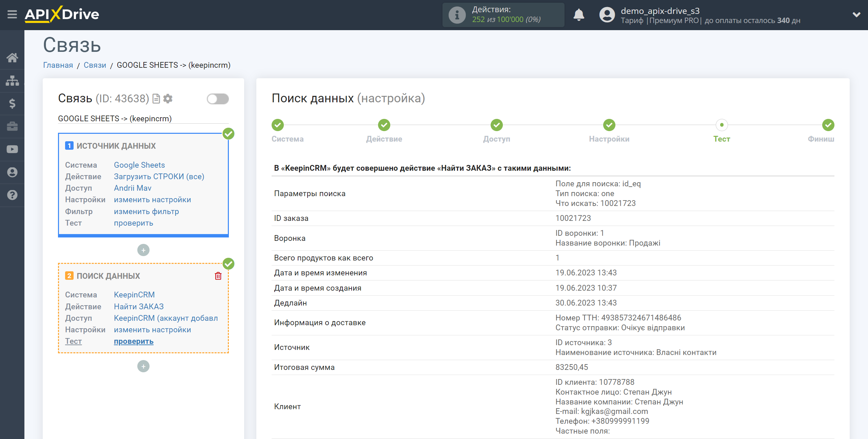The image size is (868, 439).
Task: Click Название воронки: Продажі text
Action: (x=608, y=243)
